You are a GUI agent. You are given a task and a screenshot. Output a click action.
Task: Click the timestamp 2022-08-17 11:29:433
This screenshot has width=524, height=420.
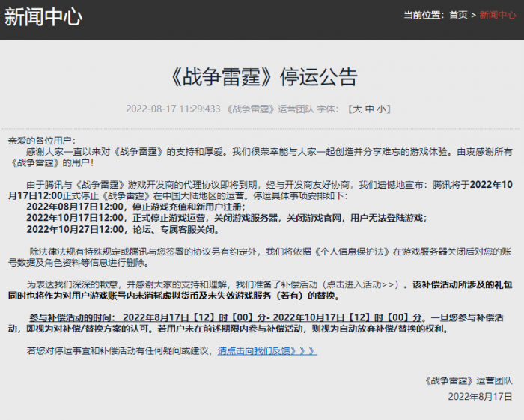click(173, 109)
